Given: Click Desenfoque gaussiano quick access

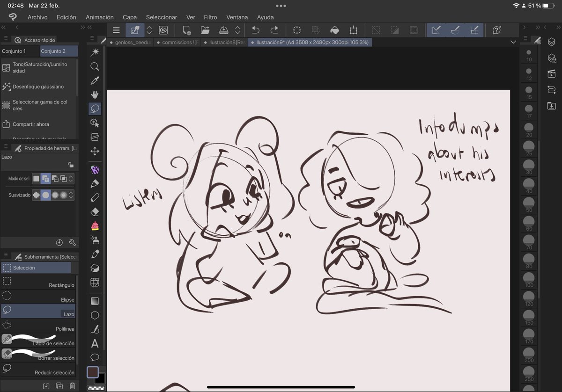Looking at the screenshot, I should tap(38, 87).
